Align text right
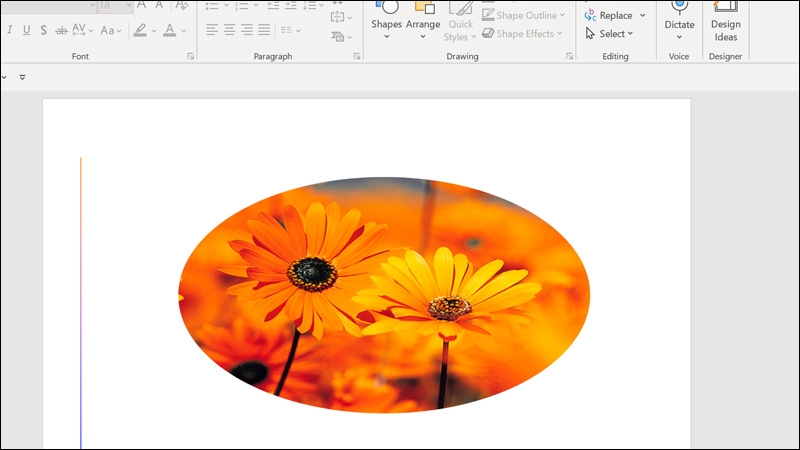 247,30
